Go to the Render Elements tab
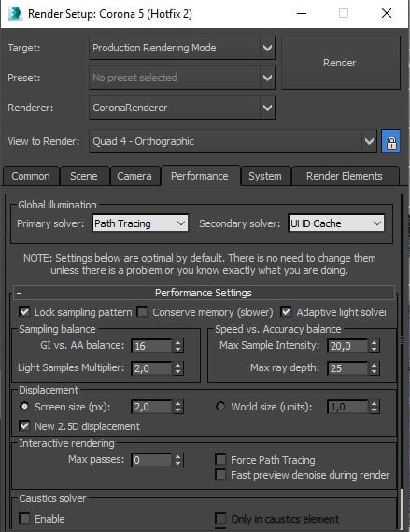The width and height of the screenshot is (410, 532). [x=345, y=176]
